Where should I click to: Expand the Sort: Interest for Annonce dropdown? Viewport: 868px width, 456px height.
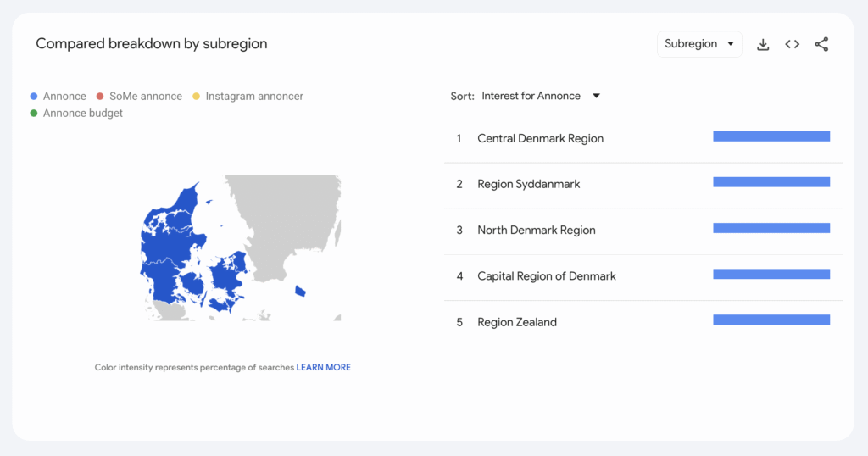click(540, 96)
